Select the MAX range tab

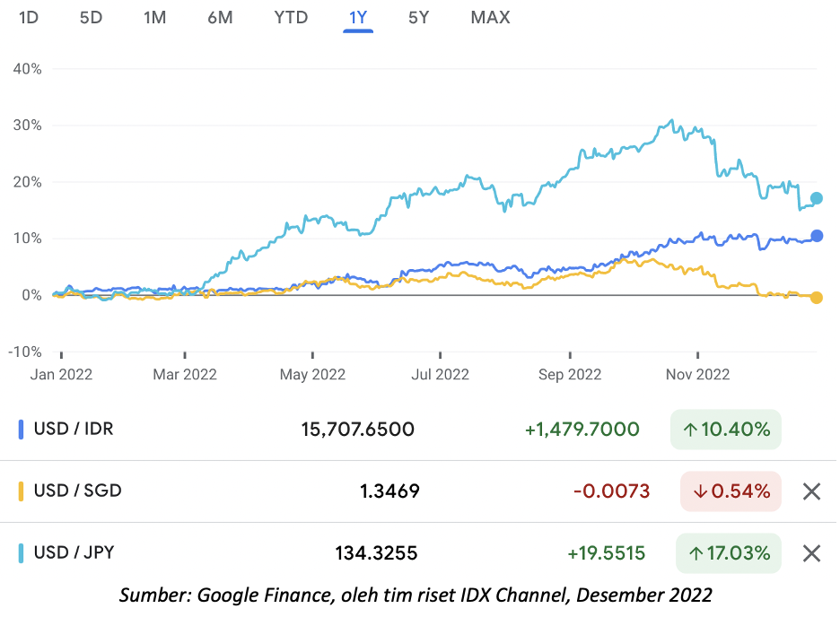click(x=490, y=17)
